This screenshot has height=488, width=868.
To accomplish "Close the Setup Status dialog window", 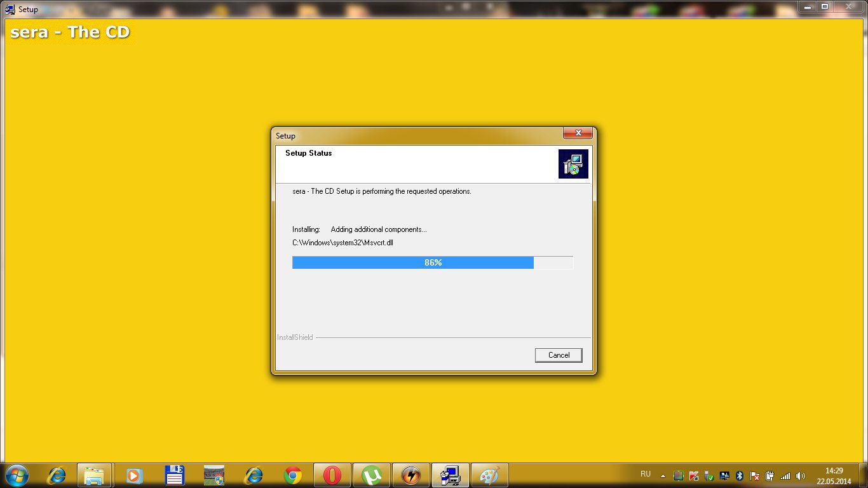I will pos(578,133).
